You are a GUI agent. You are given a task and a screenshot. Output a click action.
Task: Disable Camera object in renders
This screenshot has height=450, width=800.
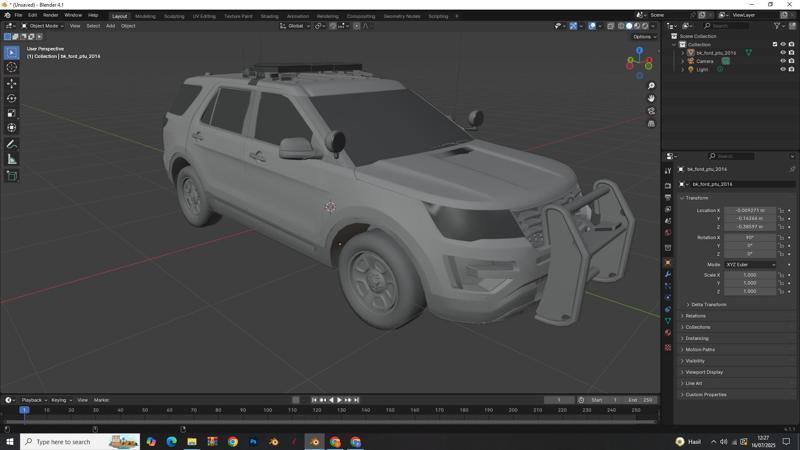pos(791,61)
